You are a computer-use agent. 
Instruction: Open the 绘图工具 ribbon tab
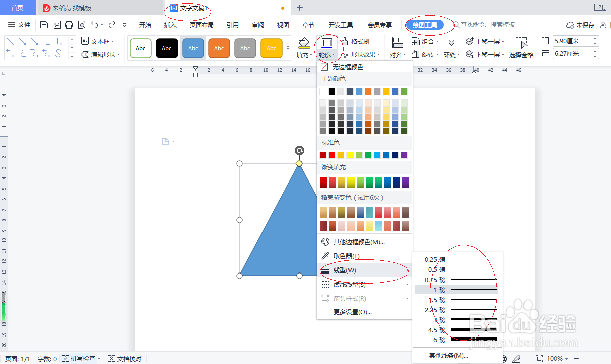pos(425,25)
